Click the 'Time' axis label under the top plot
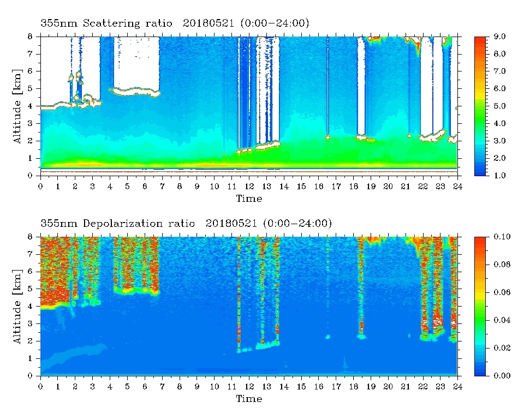The image size is (524, 420). point(249,199)
